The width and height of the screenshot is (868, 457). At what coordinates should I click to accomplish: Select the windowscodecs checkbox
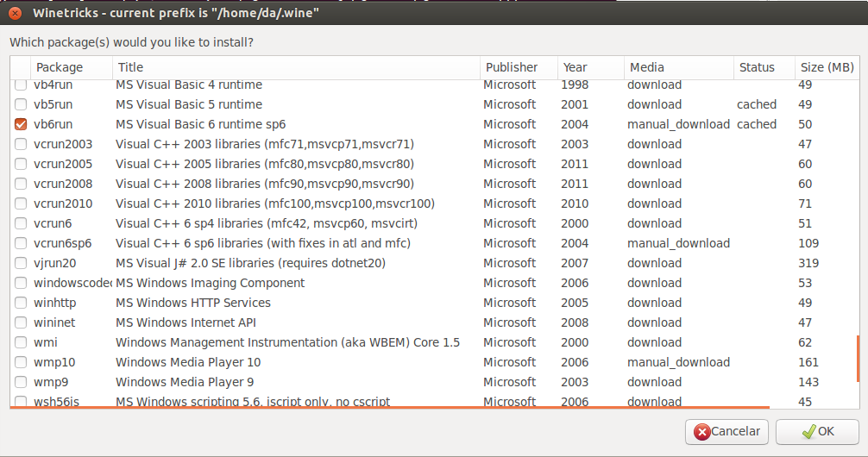(x=21, y=283)
